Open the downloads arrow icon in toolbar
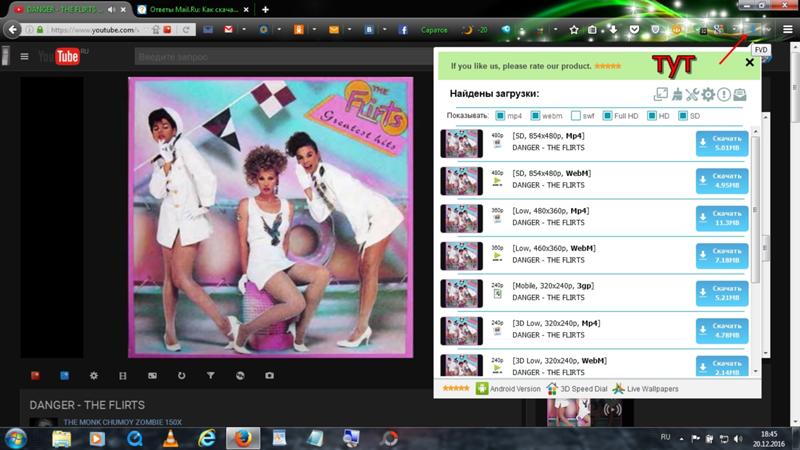Image resolution: width=800 pixels, height=450 pixels. pos(613,30)
